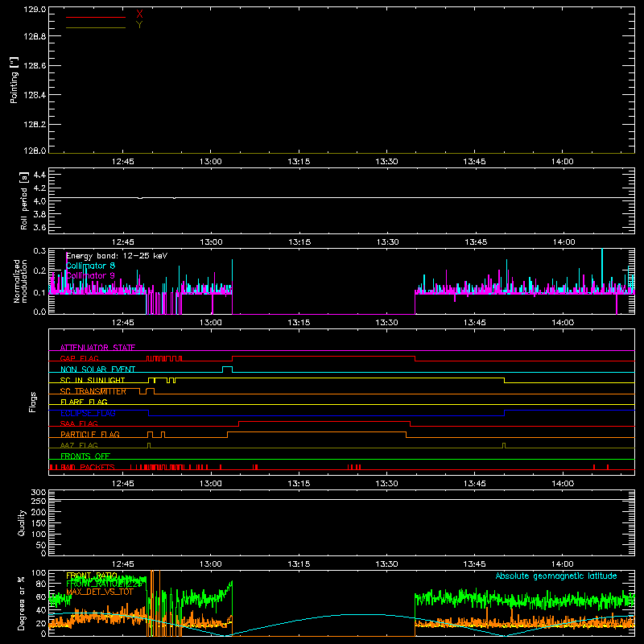Click the GAP_FLAG label

click(79, 358)
